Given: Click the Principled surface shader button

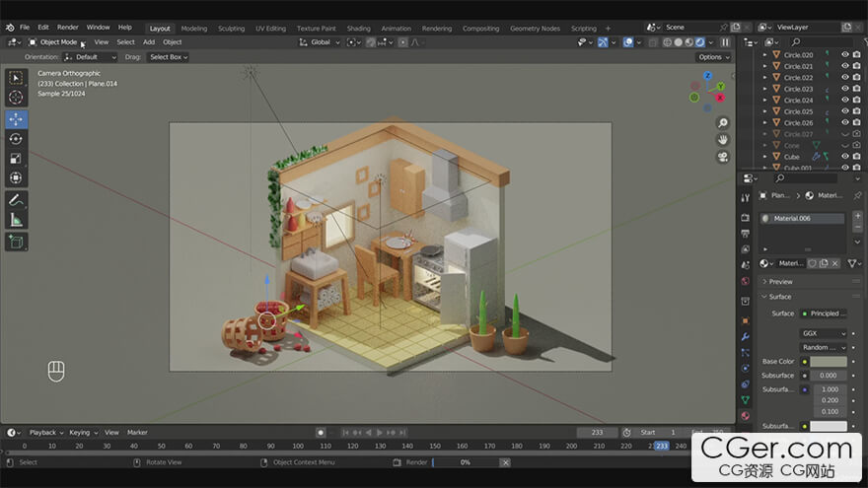Looking at the screenshot, I should pos(824,314).
